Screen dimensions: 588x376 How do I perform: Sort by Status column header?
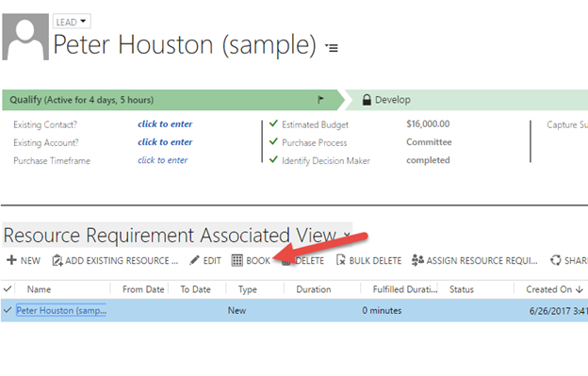462,289
